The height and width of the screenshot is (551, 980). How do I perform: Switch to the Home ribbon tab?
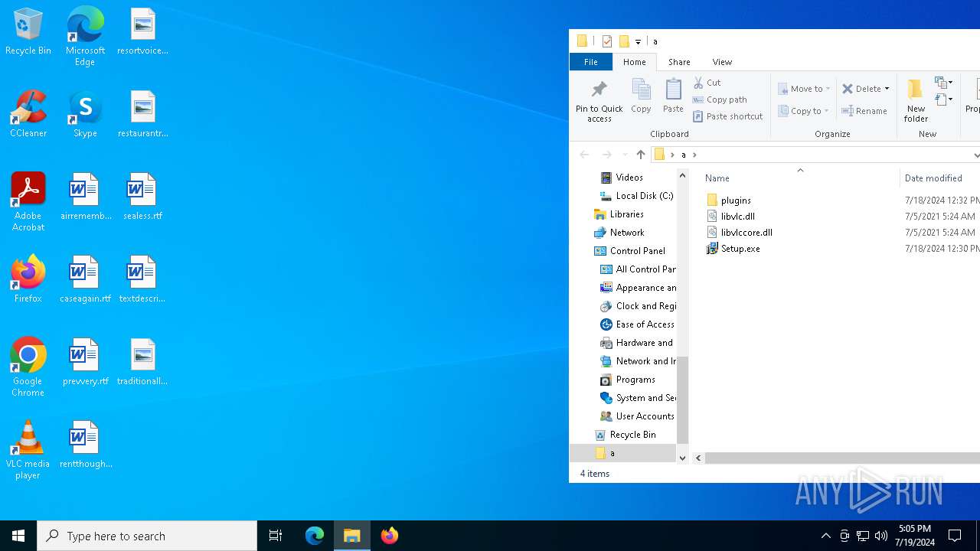(634, 62)
